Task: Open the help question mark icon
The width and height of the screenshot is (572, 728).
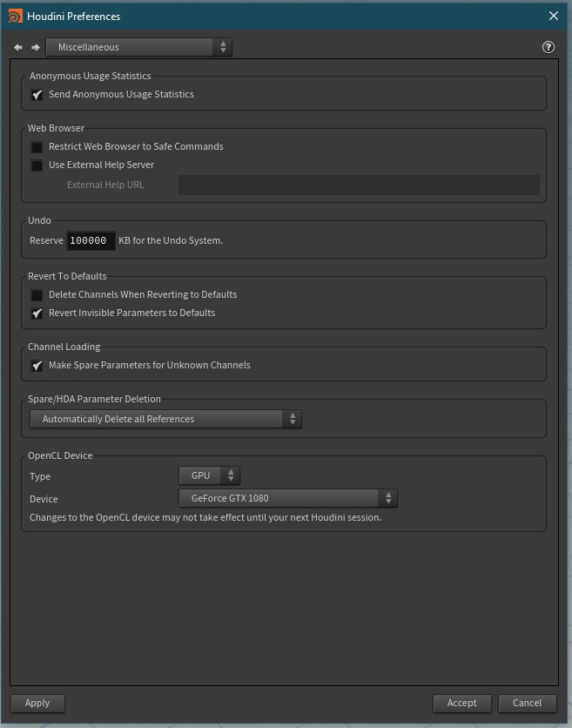Action: (548, 47)
